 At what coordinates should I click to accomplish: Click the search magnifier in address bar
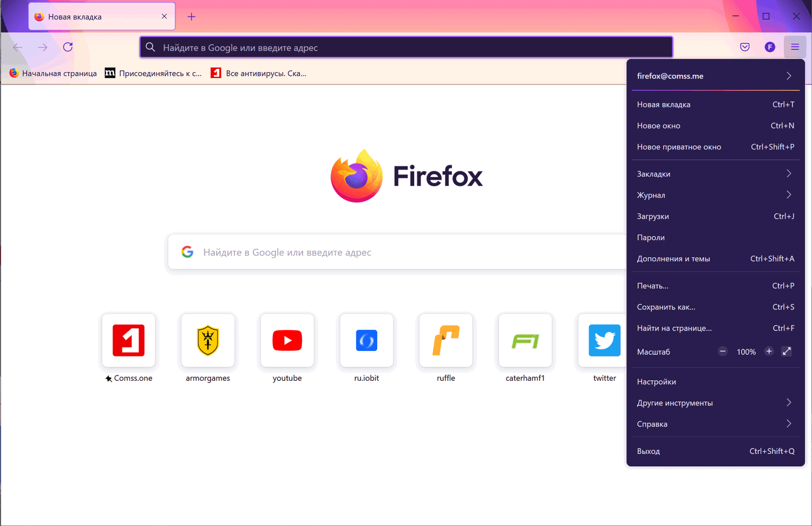pyautogui.click(x=150, y=47)
